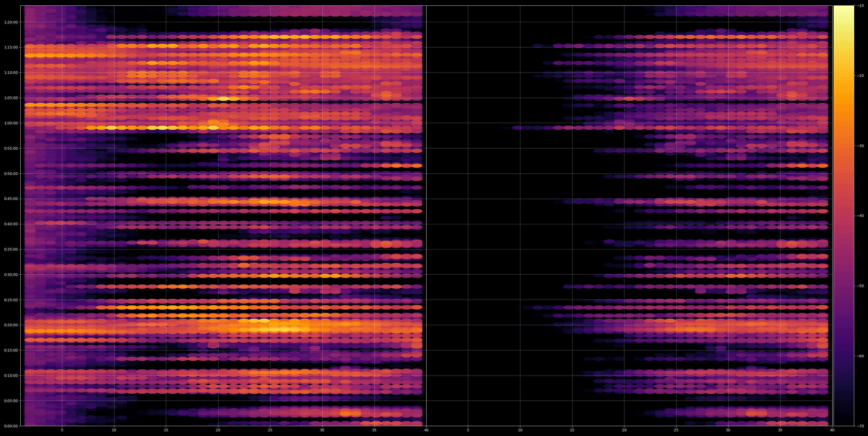Click x-axis label 5 of the right heatmap
This screenshot has width=868, height=436.
(x=468, y=430)
